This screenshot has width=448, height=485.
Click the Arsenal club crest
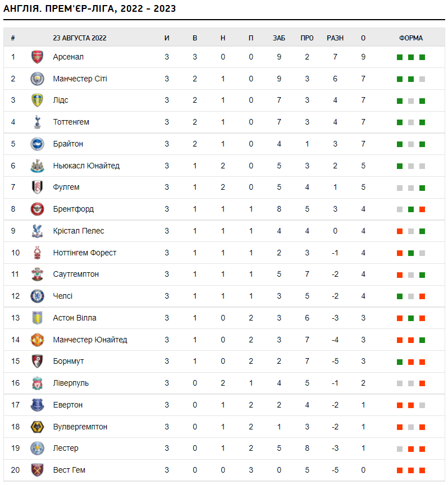tap(37, 57)
